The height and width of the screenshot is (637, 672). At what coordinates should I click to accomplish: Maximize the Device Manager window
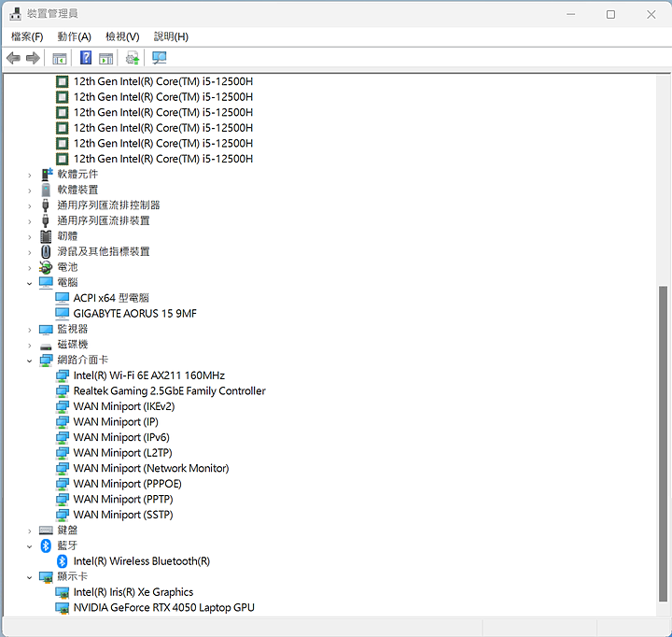[x=610, y=14]
